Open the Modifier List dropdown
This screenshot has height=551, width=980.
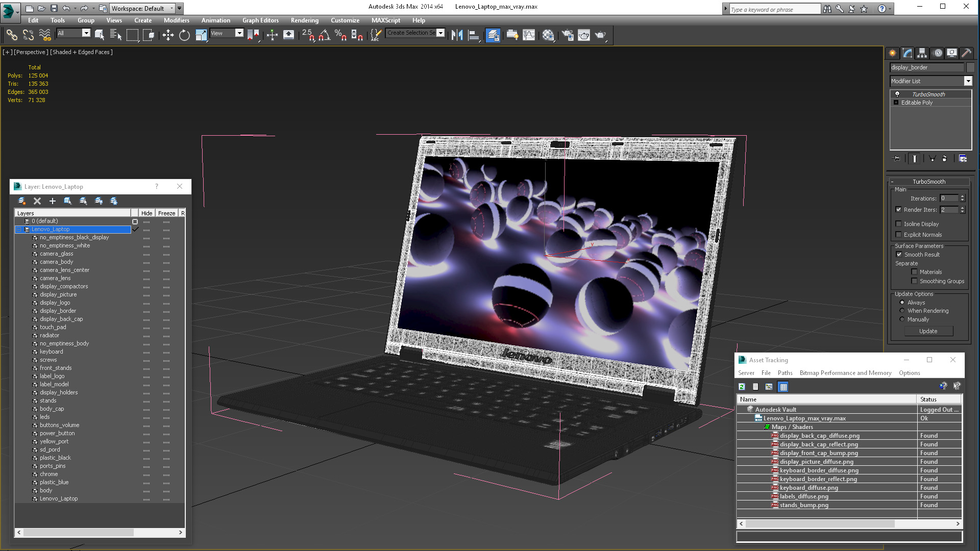click(x=968, y=81)
